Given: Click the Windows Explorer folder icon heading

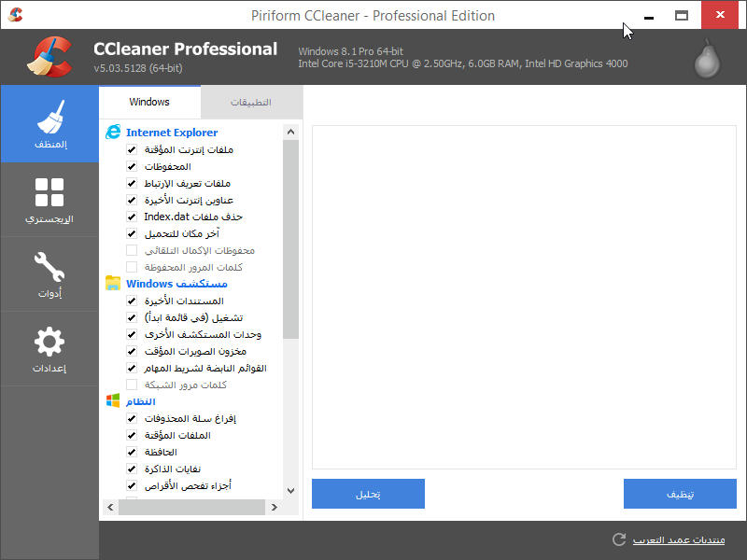Looking at the screenshot, I should pos(115,284).
